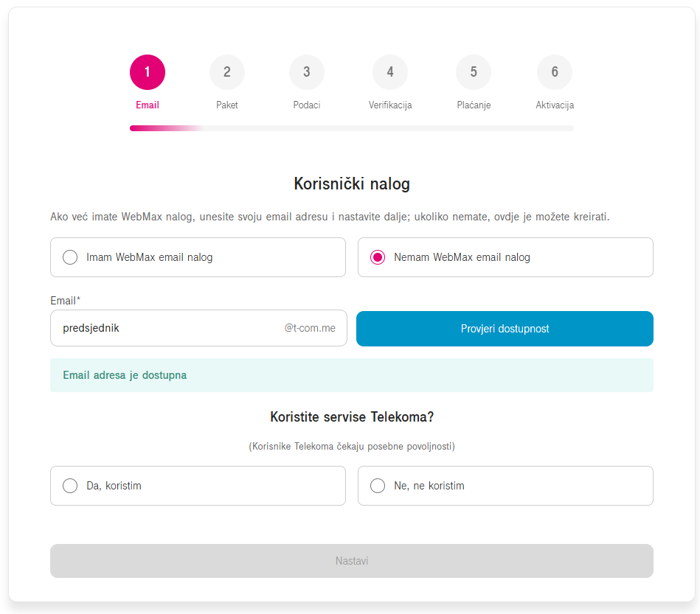Click step 6 Aktivacija circle
Viewport: 700px width, 614px height.
pos(555,72)
